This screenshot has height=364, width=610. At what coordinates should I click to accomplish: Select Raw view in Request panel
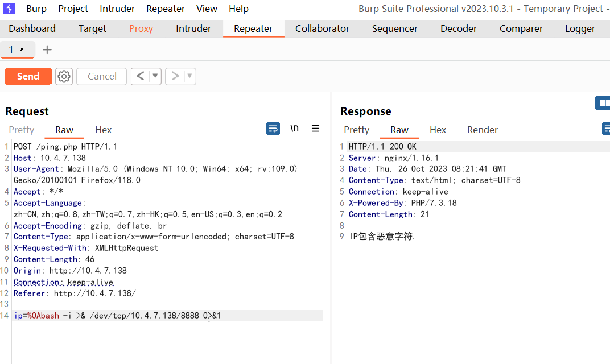64,130
